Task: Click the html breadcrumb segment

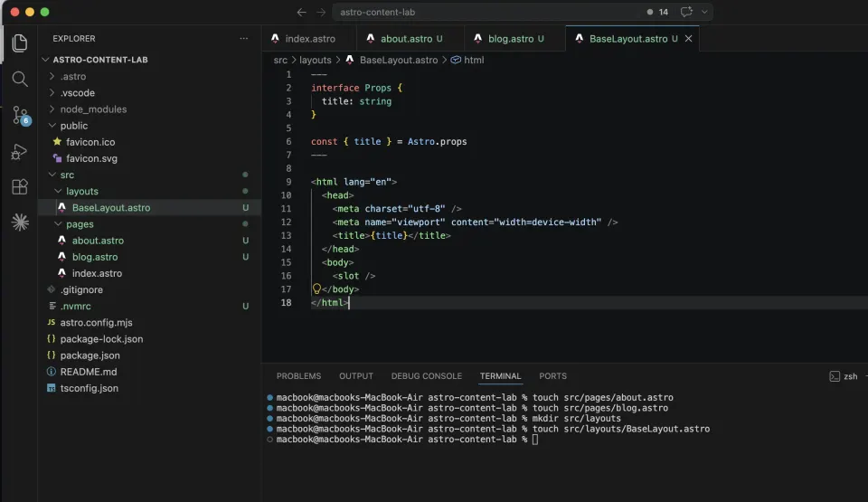Action: point(474,60)
